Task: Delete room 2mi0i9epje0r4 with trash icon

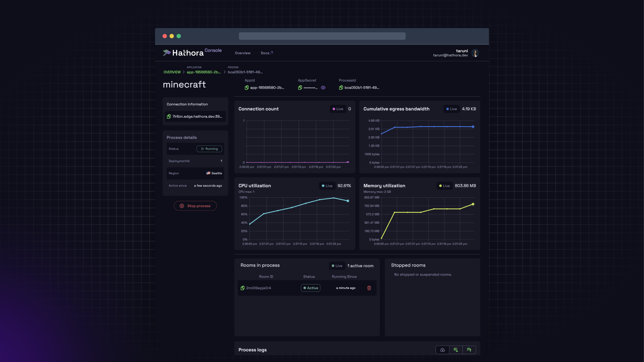Action: (369, 288)
